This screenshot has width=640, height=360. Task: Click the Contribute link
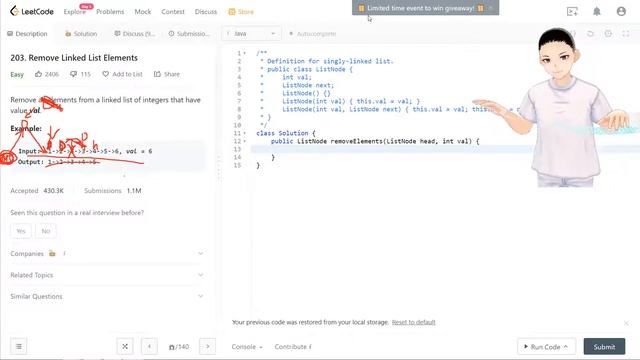tap(293, 347)
